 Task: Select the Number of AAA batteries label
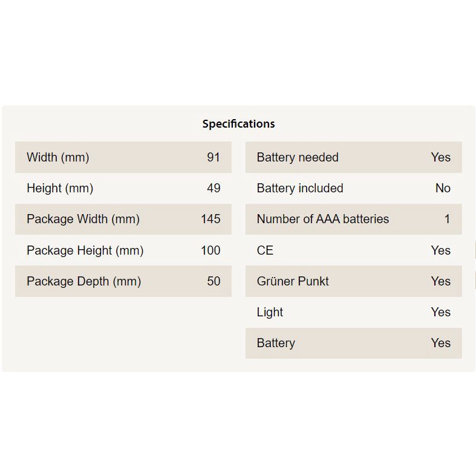pos(322,219)
